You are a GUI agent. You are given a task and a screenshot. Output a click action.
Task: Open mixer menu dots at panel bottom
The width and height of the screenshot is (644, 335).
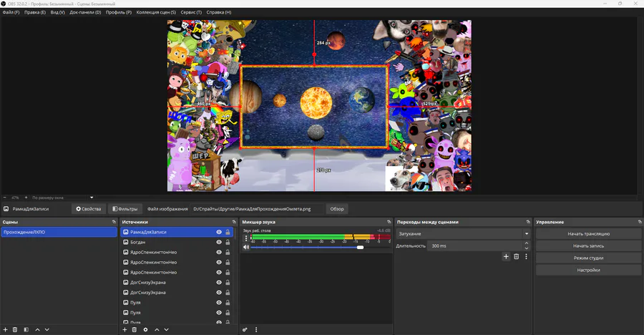(256, 330)
